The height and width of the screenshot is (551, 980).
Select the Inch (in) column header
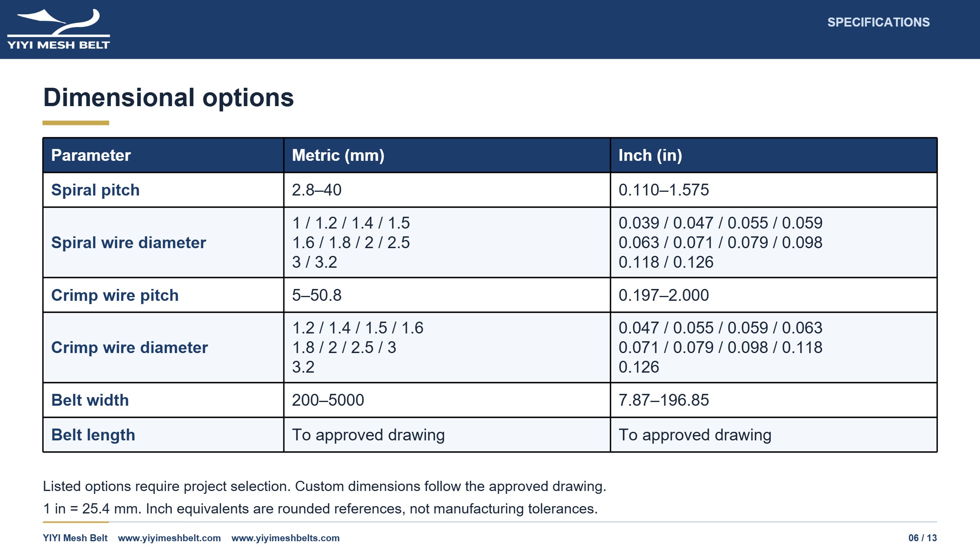click(x=774, y=155)
